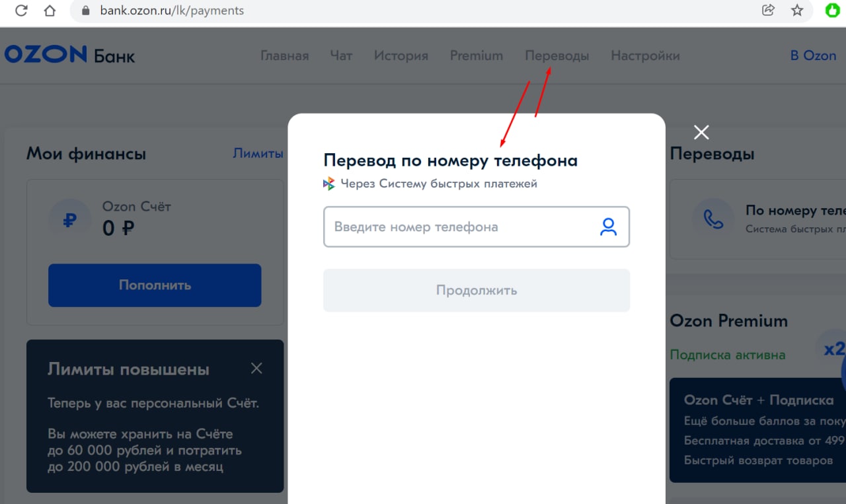Click the Через Систему быстрых платежей text
The width and height of the screenshot is (846, 504).
pyautogui.click(x=439, y=184)
